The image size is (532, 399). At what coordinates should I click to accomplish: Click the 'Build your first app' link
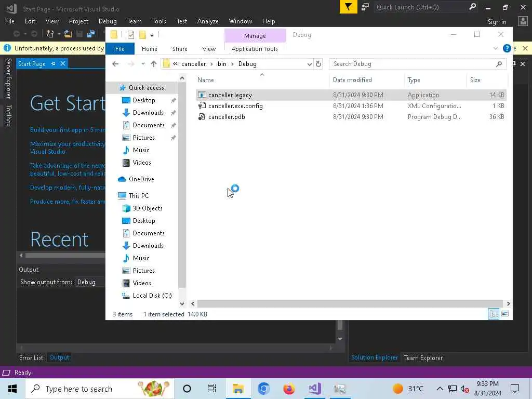coord(68,129)
